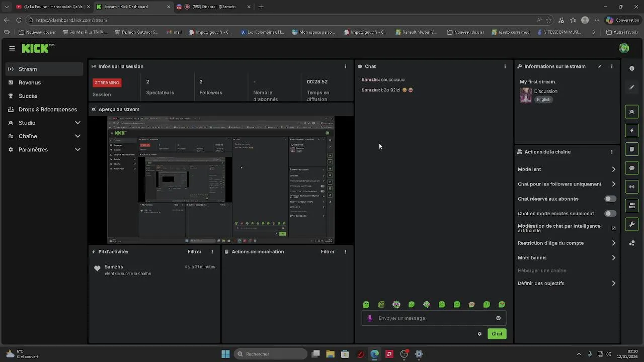Insert the first green Kick emote

click(366, 305)
